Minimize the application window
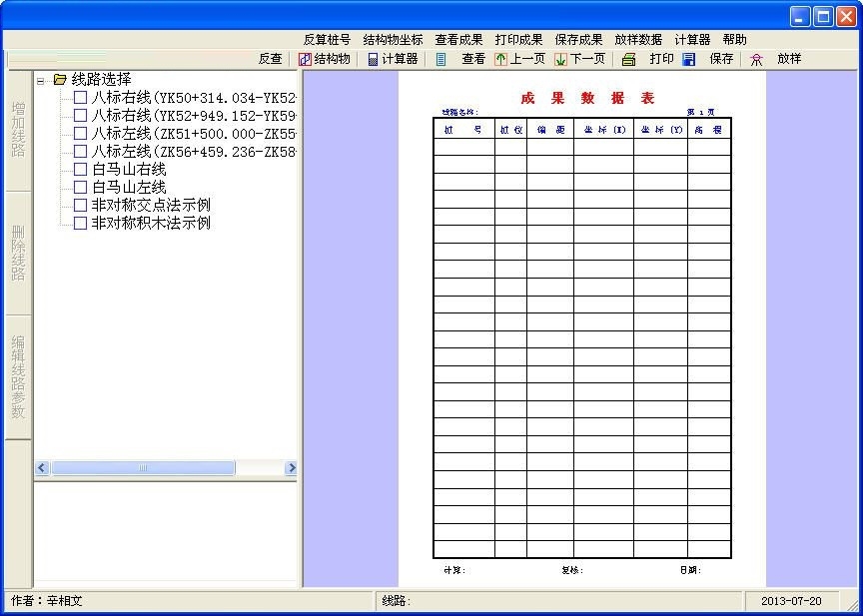 pyautogui.click(x=800, y=17)
